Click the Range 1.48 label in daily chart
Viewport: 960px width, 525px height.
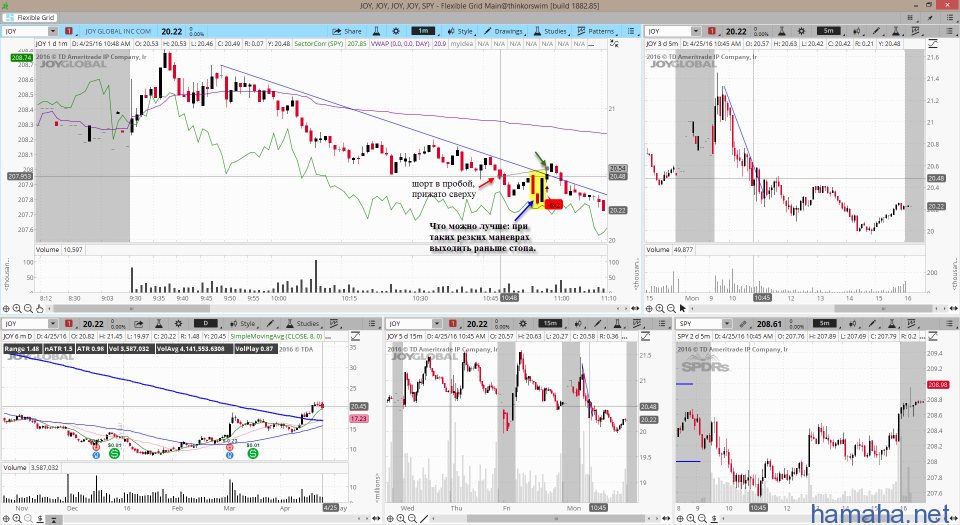coord(21,349)
